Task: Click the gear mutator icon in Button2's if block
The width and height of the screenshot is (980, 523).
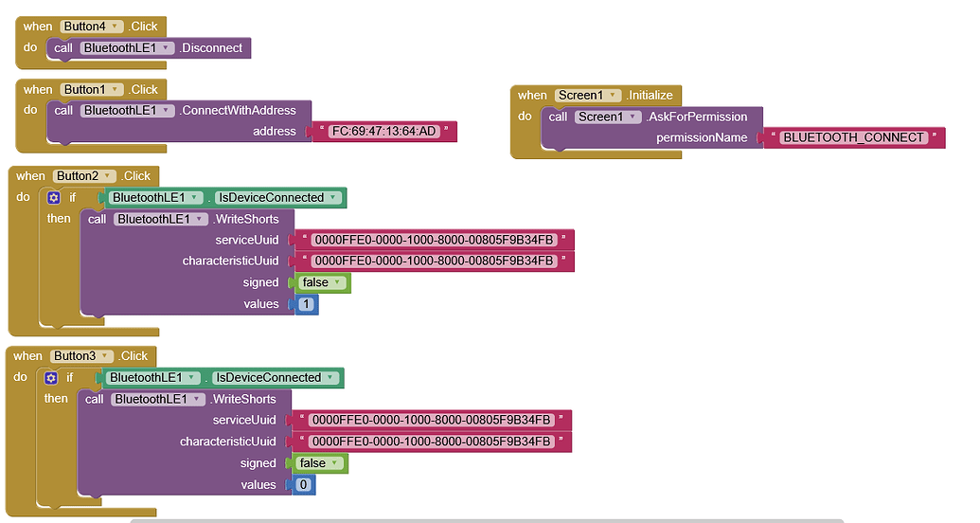Action: click(53, 198)
